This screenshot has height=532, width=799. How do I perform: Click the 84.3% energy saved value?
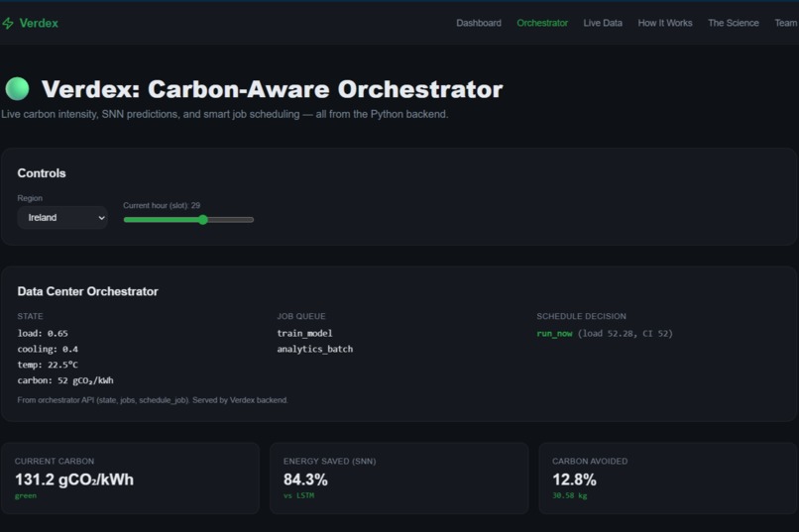click(305, 479)
